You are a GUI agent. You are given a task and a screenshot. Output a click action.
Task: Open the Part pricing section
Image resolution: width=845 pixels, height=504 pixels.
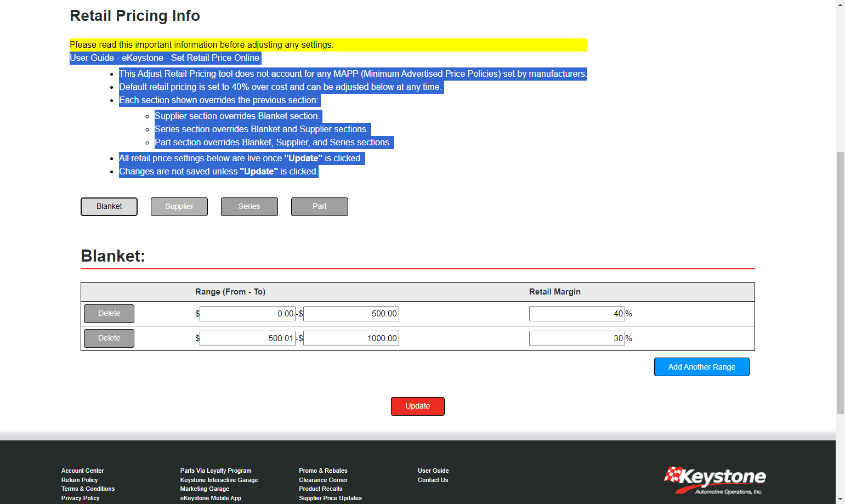click(320, 207)
